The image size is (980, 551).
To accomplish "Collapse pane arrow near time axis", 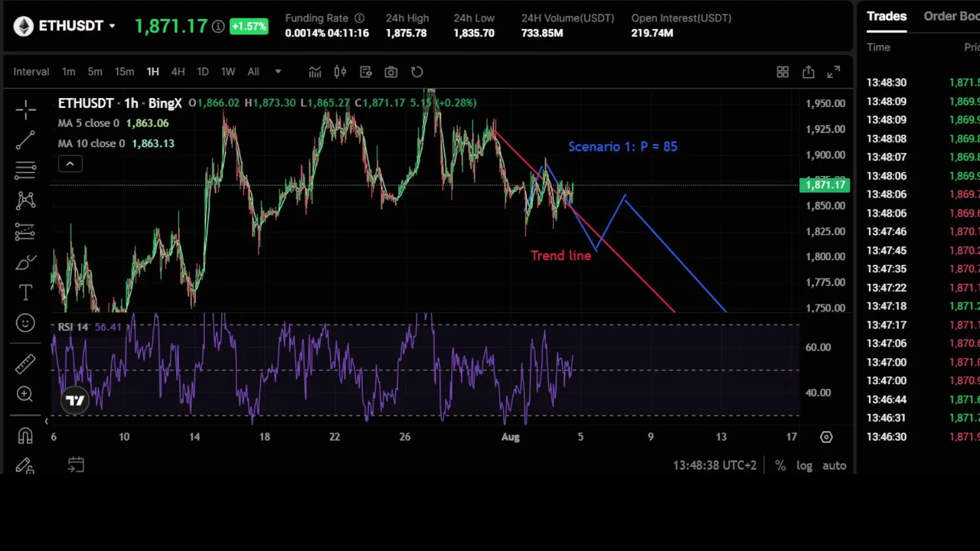I will [46, 421].
